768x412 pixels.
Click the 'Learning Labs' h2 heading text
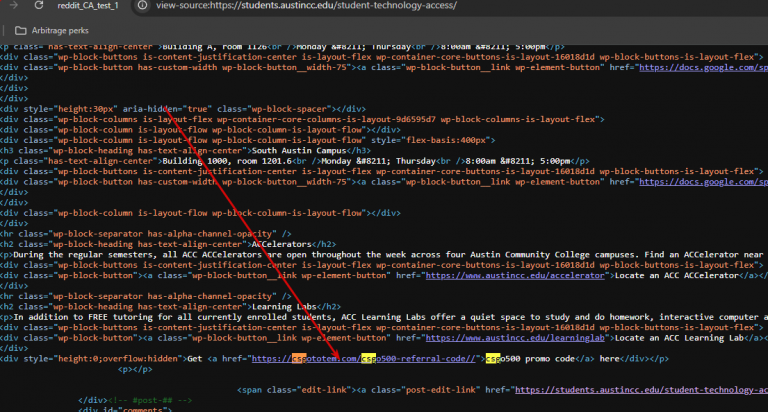[x=284, y=307]
